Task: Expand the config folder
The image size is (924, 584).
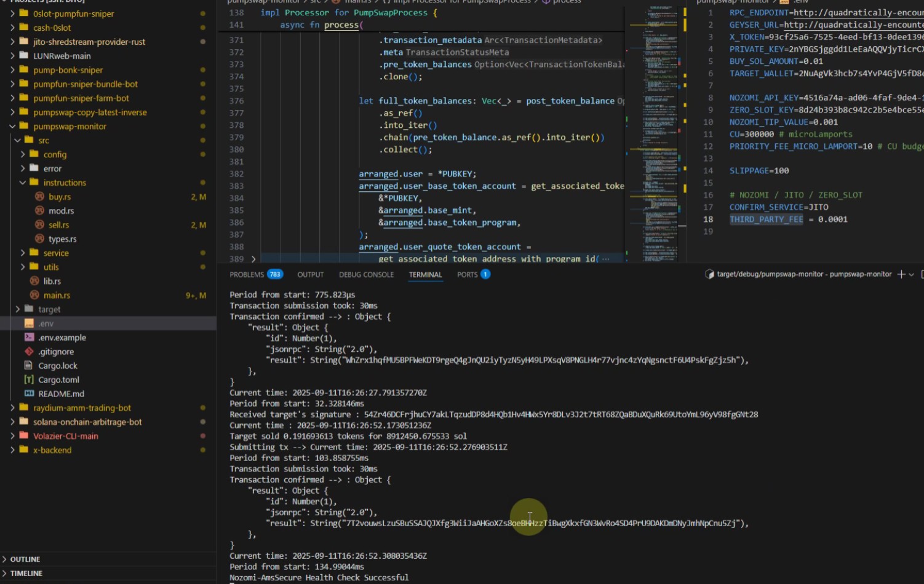Action: point(23,154)
